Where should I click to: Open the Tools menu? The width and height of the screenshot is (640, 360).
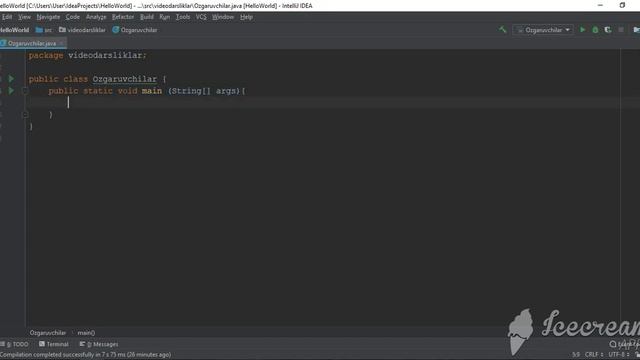point(183,17)
